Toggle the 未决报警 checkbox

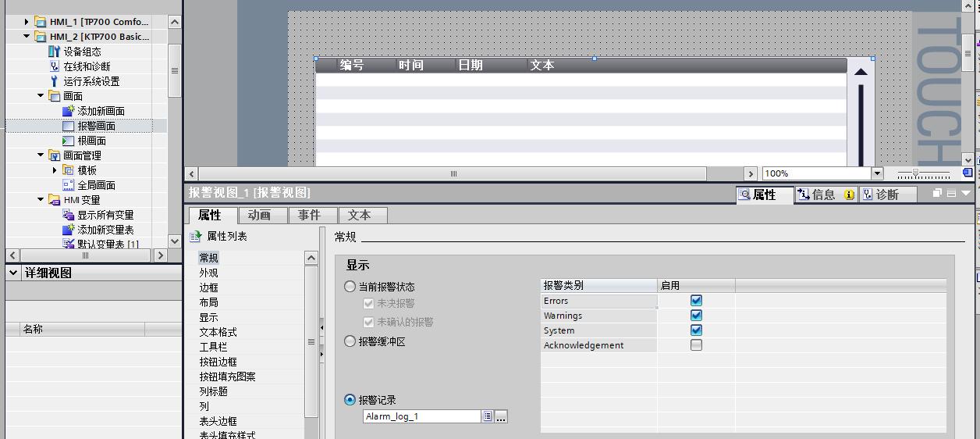368,303
